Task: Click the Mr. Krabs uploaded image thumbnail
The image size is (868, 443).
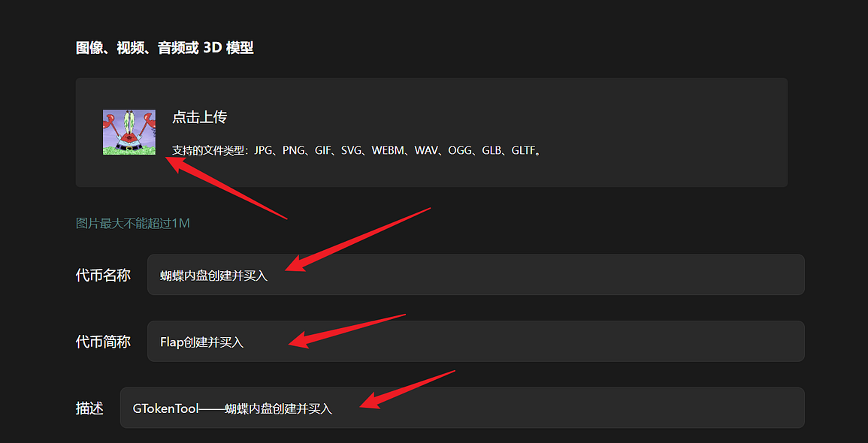Action: tap(129, 132)
